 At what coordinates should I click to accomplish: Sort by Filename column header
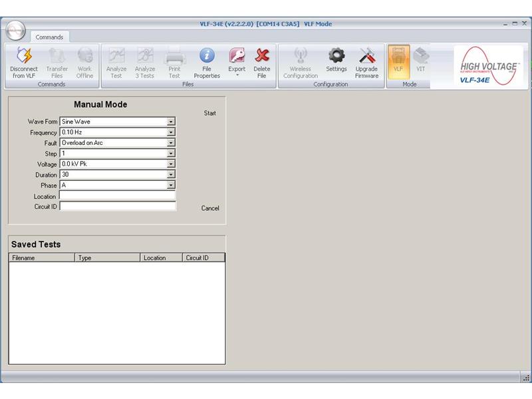click(x=41, y=258)
